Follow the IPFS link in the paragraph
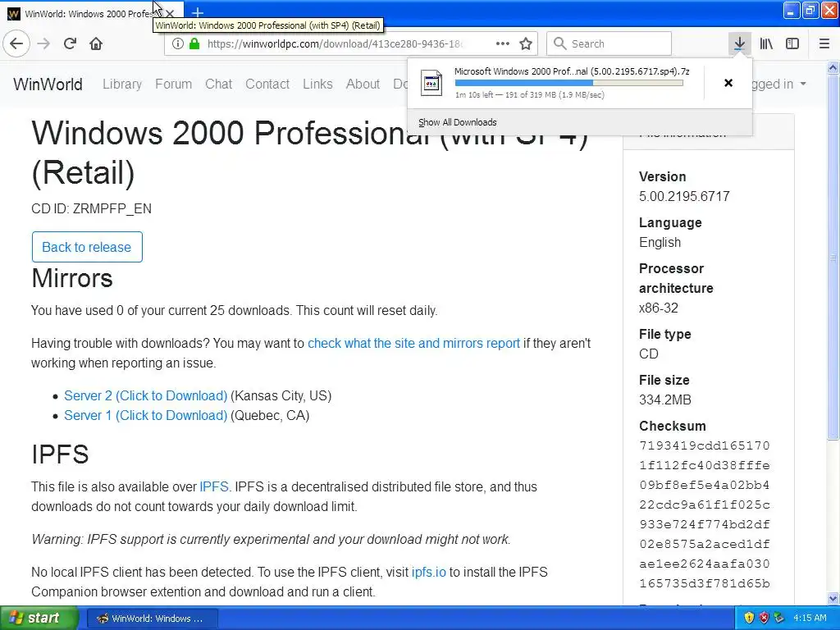Image resolution: width=840 pixels, height=630 pixels. (x=214, y=487)
